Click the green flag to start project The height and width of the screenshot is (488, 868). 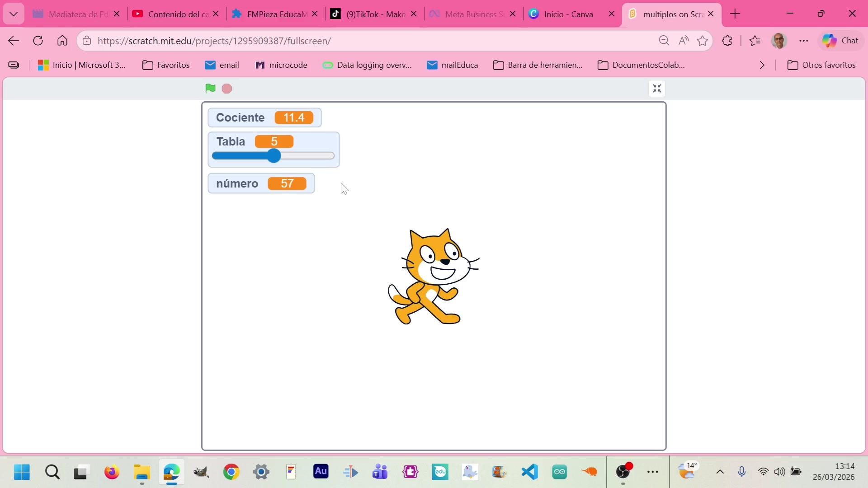coord(210,89)
